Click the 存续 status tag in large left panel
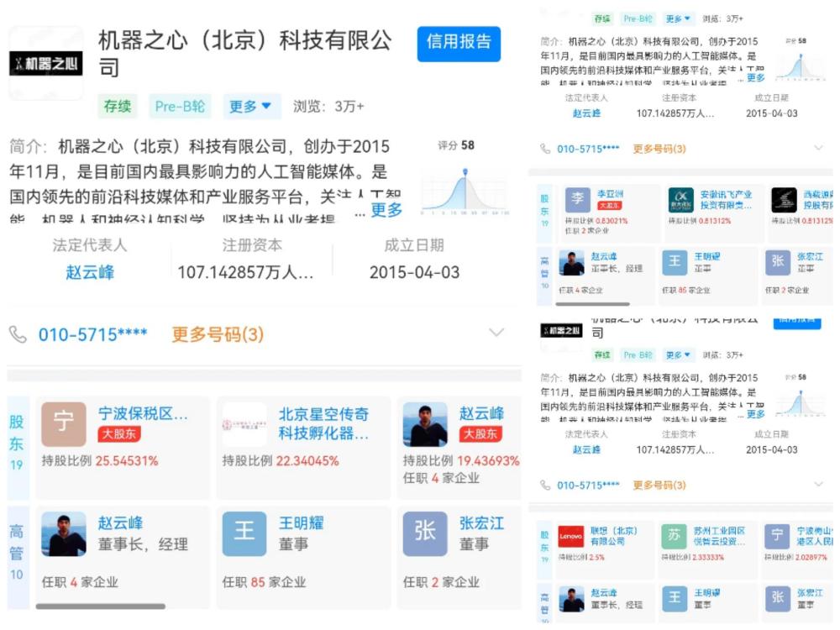 (118, 106)
